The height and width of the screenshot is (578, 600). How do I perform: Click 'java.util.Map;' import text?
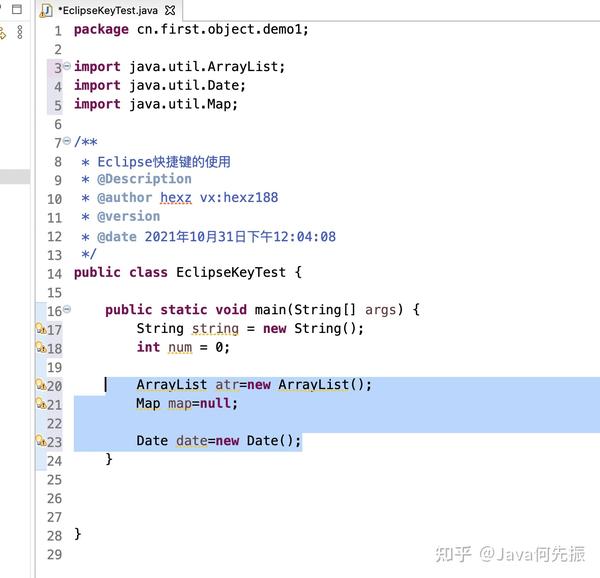[x=183, y=104]
